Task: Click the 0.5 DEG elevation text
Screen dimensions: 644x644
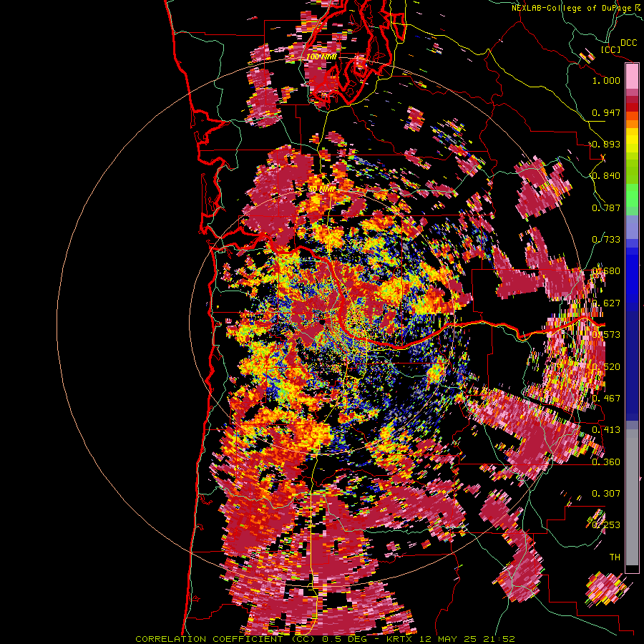Action: 344,639
